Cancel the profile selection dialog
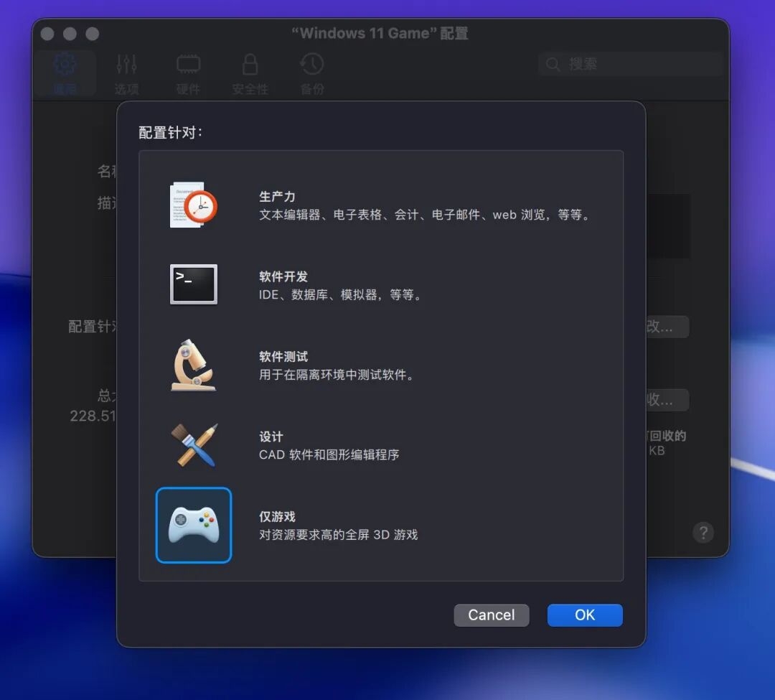 pyautogui.click(x=492, y=615)
